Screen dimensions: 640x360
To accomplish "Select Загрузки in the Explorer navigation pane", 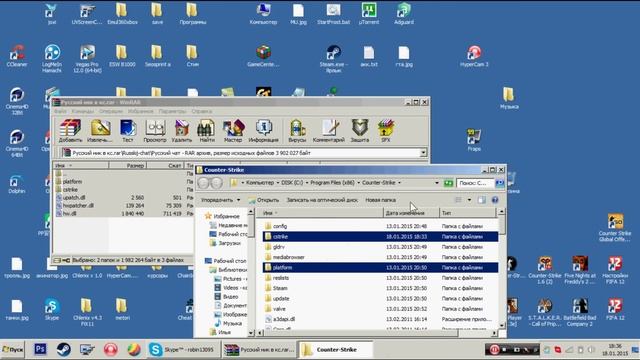I will point(226,243).
